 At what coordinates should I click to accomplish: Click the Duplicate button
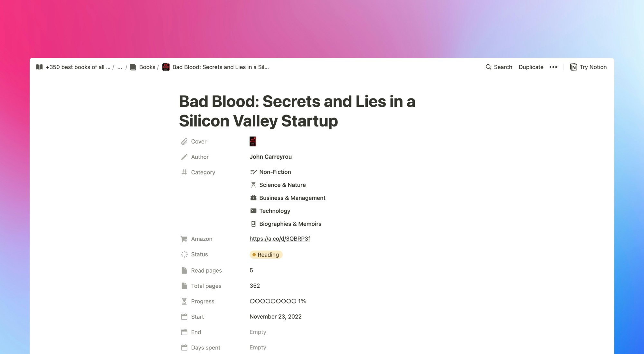[x=531, y=67]
